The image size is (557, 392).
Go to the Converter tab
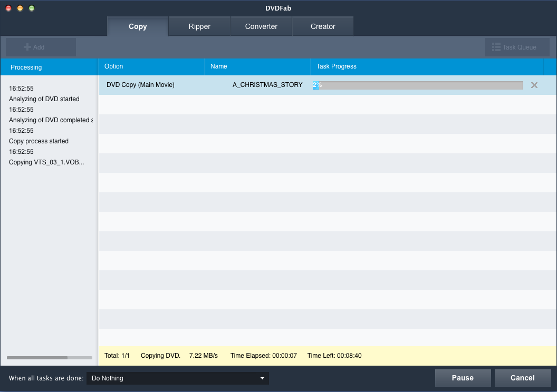pyautogui.click(x=261, y=26)
